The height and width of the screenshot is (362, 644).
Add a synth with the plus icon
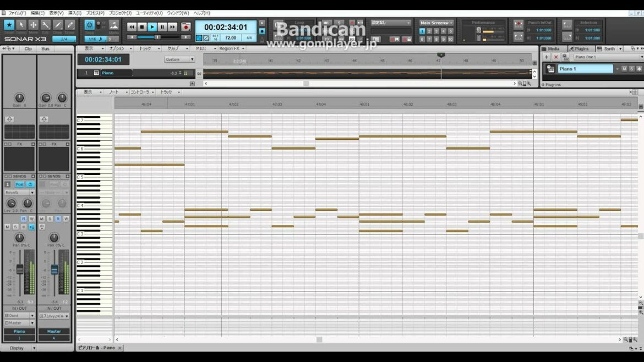[547, 57]
